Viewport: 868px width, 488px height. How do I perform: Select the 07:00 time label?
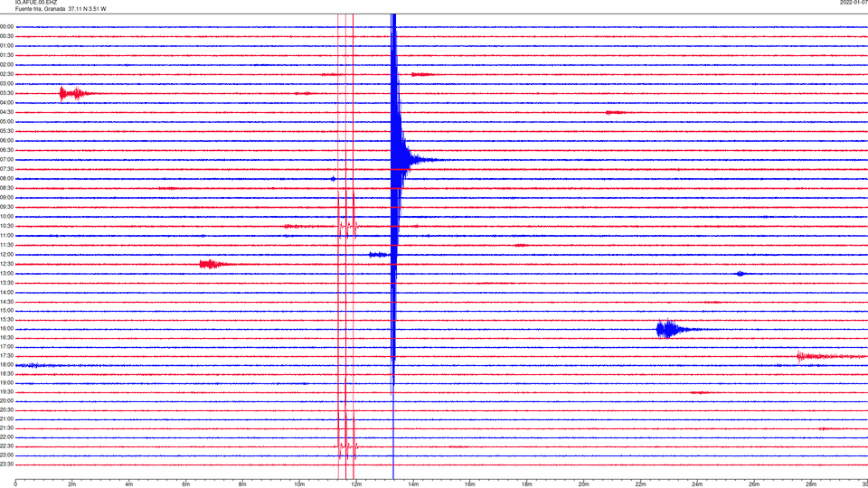[x=6, y=160]
